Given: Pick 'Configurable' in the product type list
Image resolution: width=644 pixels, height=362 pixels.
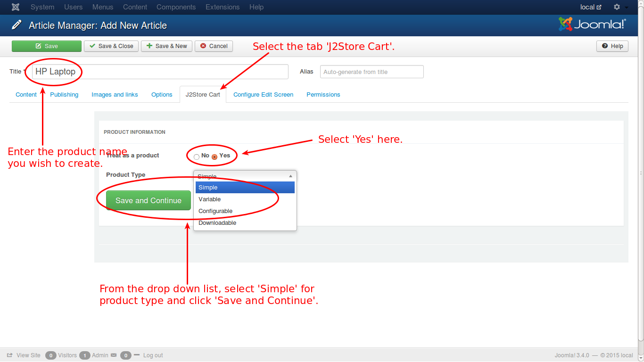Looking at the screenshot, I should 215,211.
